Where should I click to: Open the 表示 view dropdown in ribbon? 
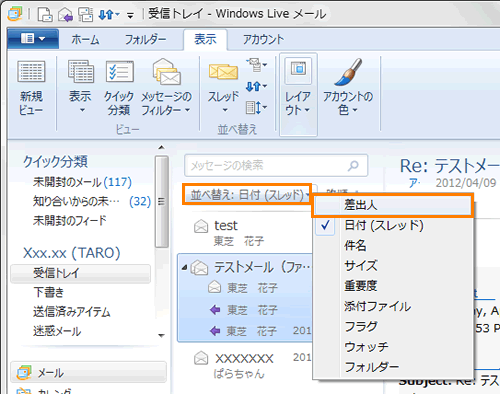tap(81, 87)
